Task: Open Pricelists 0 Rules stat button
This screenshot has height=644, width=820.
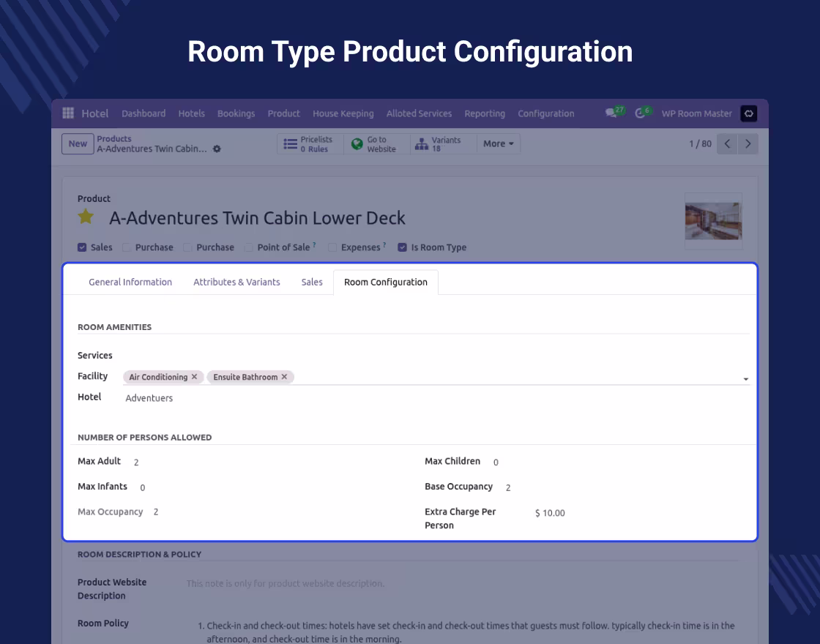Action: click(x=310, y=143)
